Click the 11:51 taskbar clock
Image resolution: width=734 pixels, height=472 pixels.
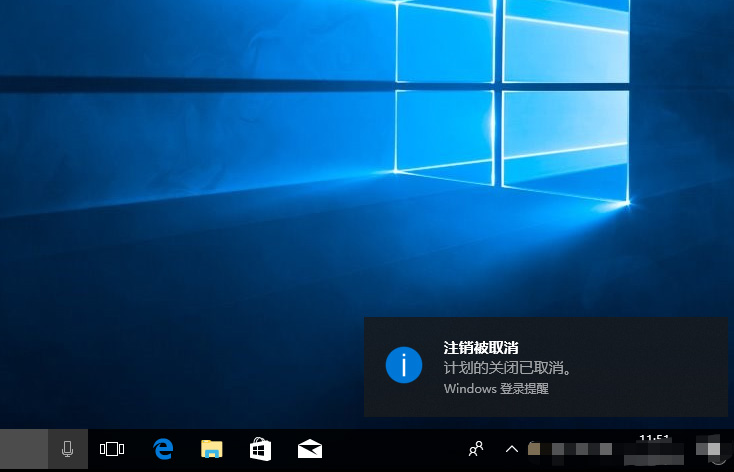pyautogui.click(x=654, y=440)
